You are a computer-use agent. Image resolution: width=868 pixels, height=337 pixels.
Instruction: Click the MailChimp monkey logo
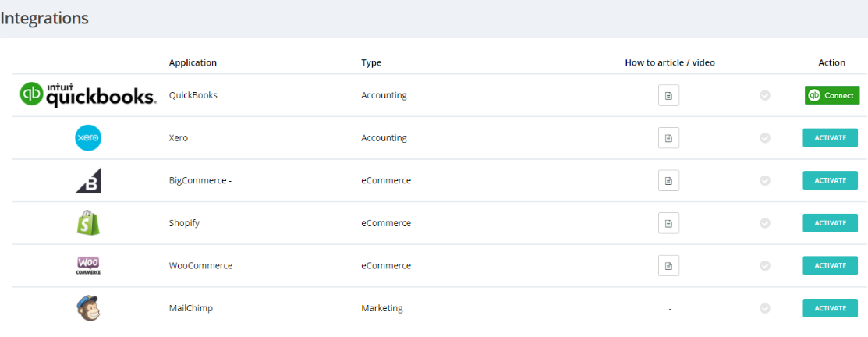click(x=88, y=308)
